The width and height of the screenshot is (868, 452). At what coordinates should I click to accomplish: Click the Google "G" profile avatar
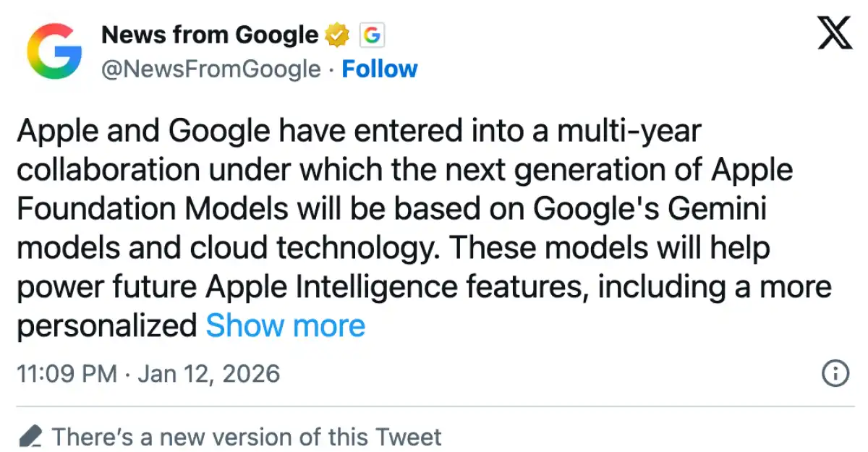[x=54, y=51]
